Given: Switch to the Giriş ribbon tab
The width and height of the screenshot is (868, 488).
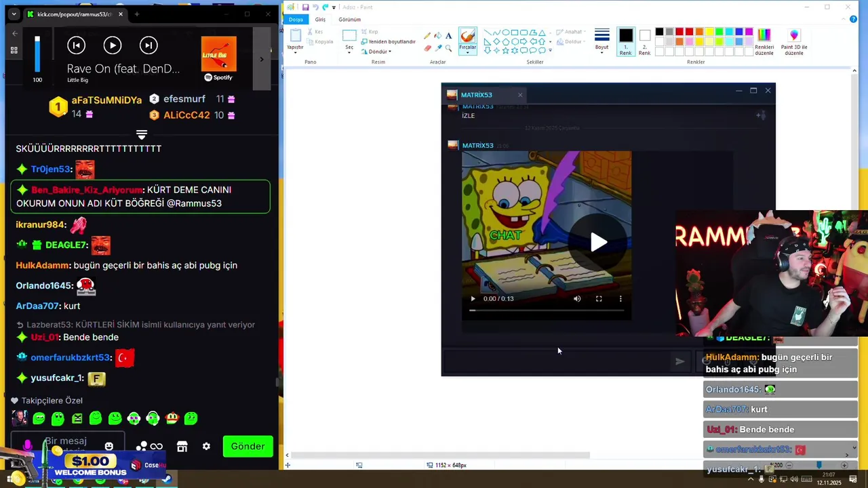Looking at the screenshot, I should pos(320,19).
